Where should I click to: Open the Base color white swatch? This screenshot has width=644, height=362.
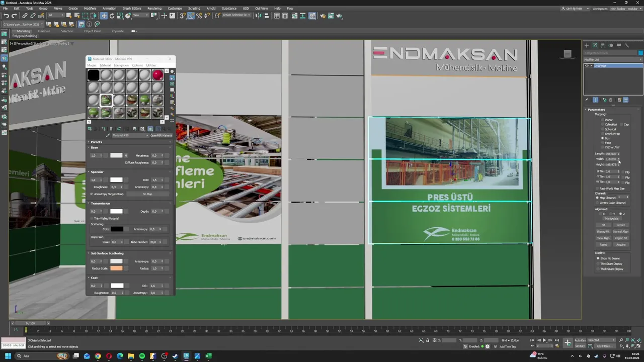pos(116,155)
